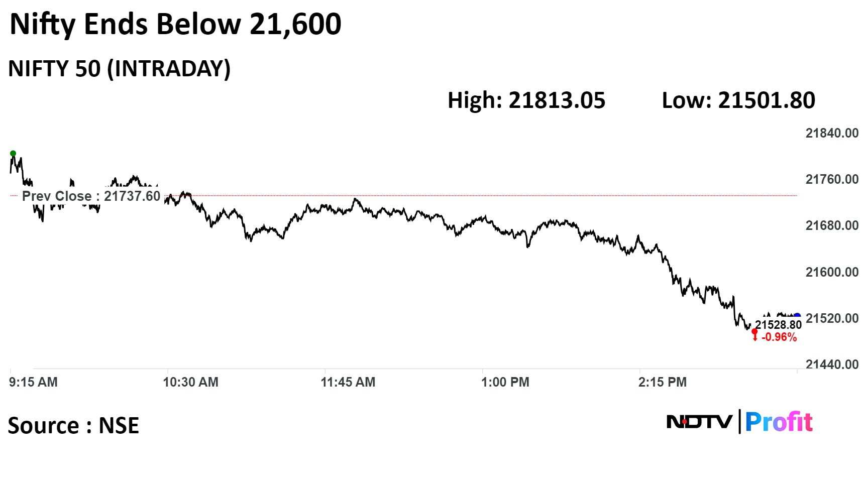This screenshot has width=868, height=488.
Task: Click the Nifty Ends Below 21,600 headline
Action: (x=175, y=24)
